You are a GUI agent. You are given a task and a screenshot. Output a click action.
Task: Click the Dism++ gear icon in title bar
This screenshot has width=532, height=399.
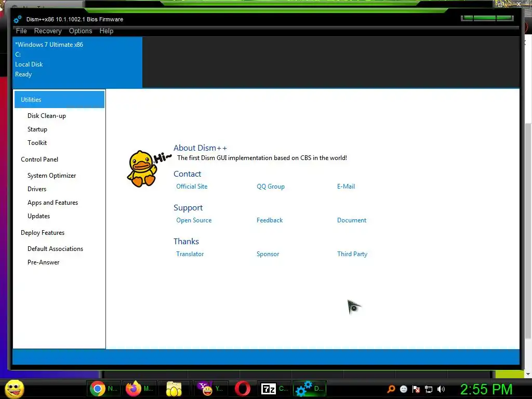tap(18, 19)
